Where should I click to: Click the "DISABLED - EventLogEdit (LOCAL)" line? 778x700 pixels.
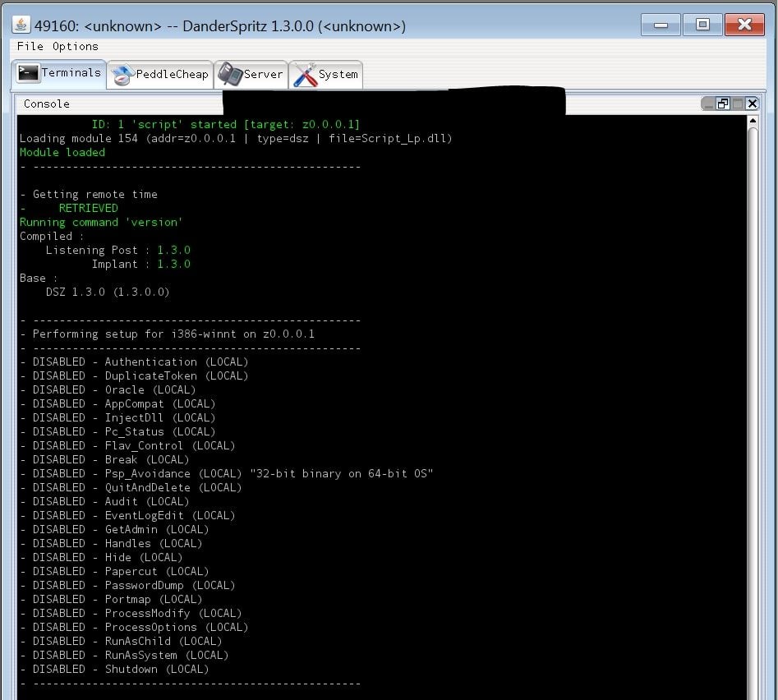click(127, 515)
